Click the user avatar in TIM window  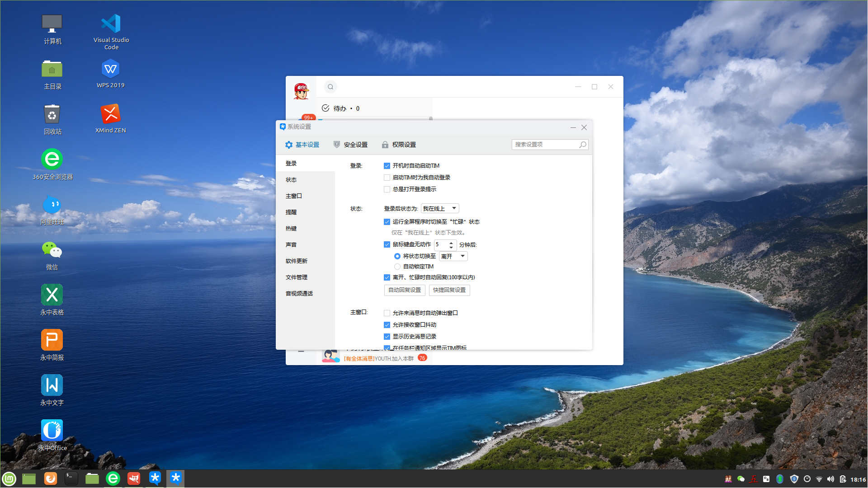301,91
